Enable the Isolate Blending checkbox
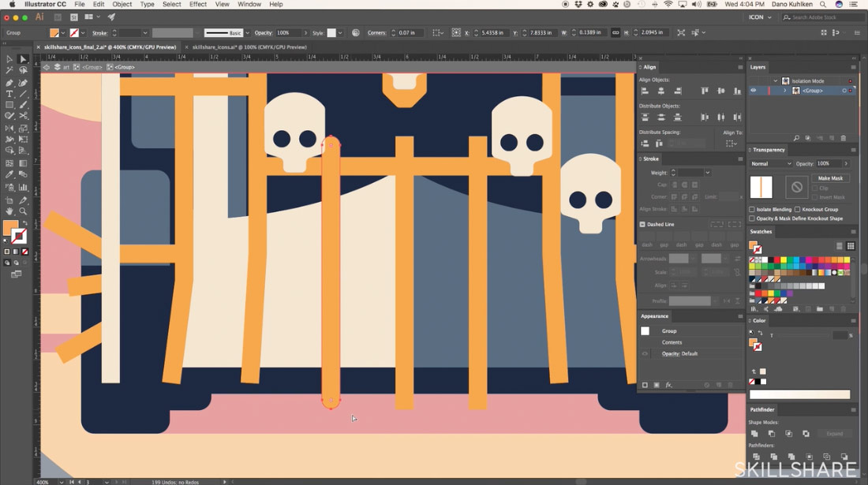The height and width of the screenshot is (485, 868). coord(752,210)
